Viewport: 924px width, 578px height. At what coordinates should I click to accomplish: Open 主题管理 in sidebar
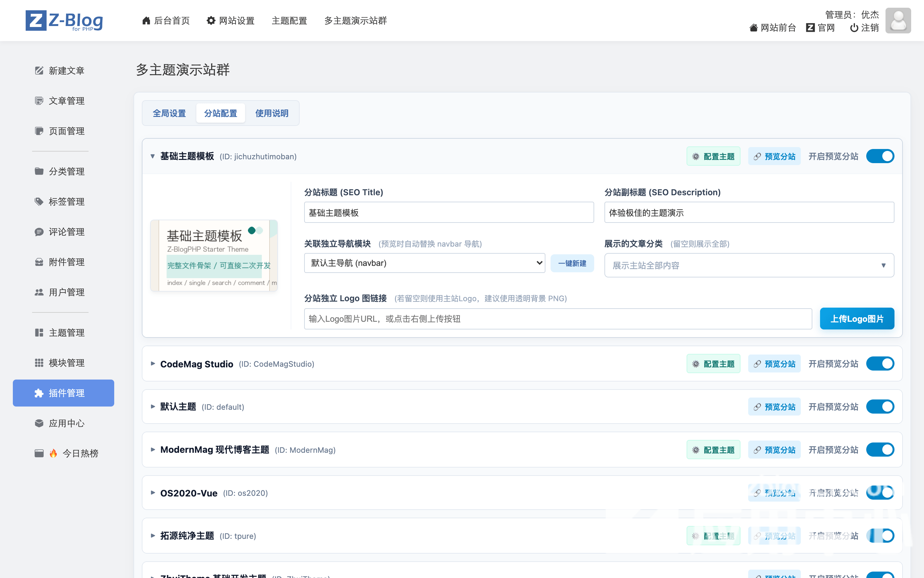point(64,333)
